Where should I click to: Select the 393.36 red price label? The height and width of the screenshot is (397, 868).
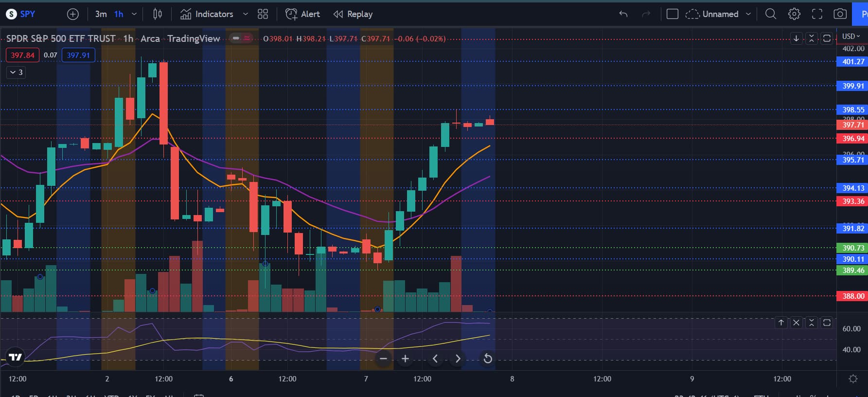point(852,201)
